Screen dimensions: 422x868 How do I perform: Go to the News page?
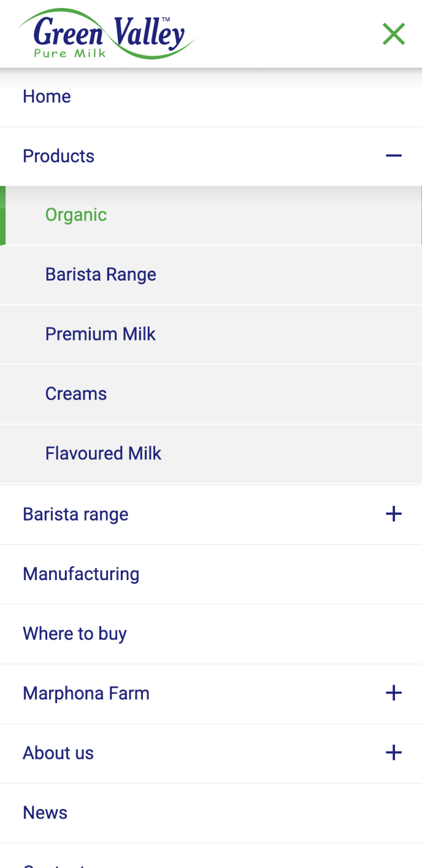(45, 813)
